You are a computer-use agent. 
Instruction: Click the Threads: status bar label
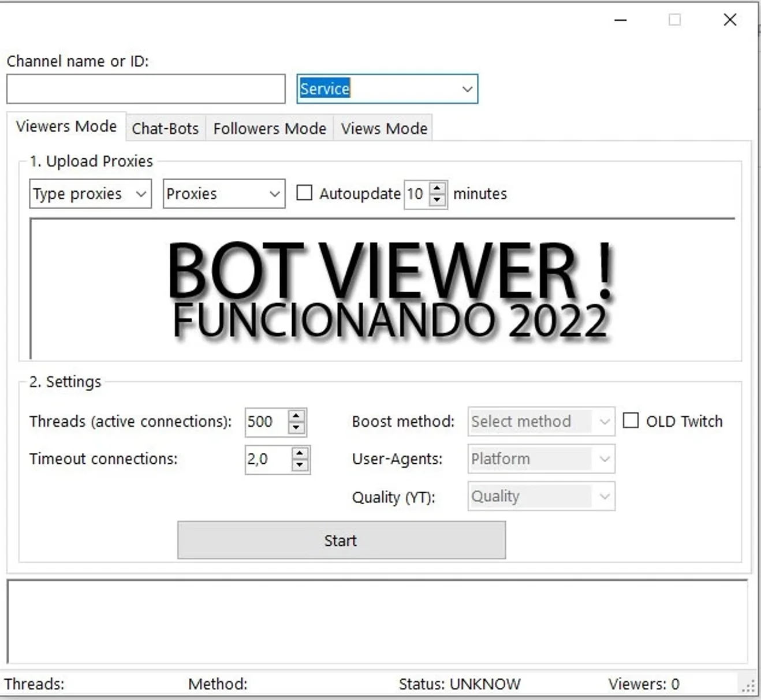tap(34, 684)
